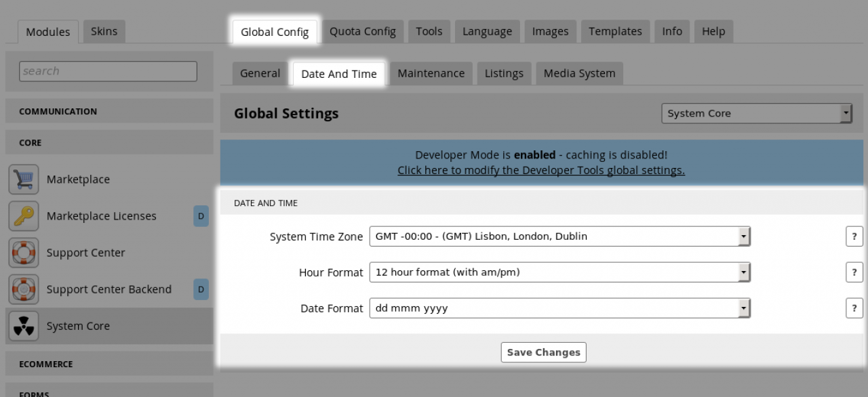Click the Marketplace shopping cart icon
The height and width of the screenshot is (397, 868).
pyautogui.click(x=24, y=180)
